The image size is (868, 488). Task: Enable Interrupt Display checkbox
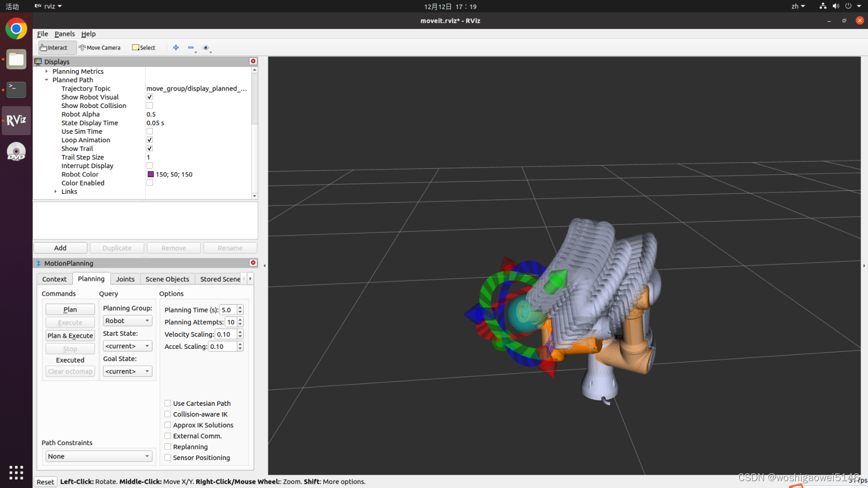pyautogui.click(x=150, y=165)
